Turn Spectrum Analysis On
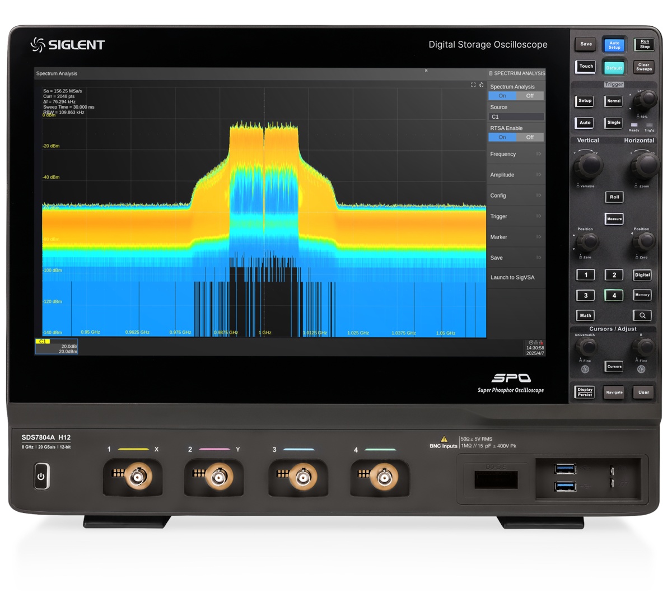The width and height of the screenshot is (672, 616). pos(502,96)
